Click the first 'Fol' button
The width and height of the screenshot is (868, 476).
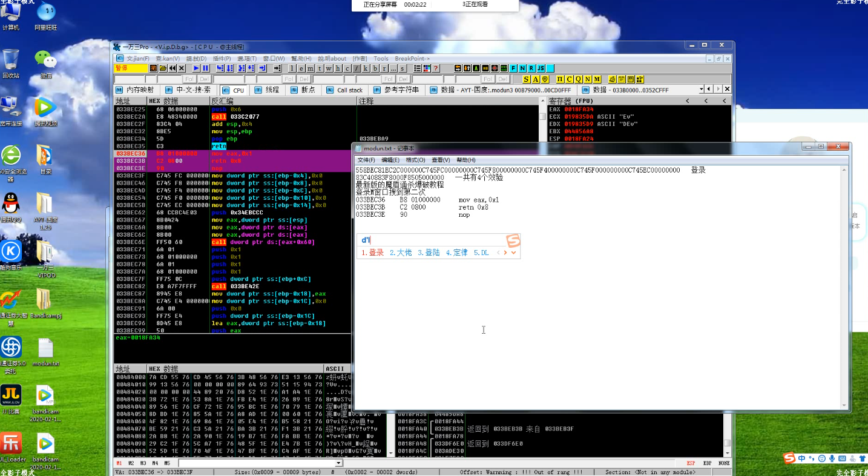click(189, 79)
